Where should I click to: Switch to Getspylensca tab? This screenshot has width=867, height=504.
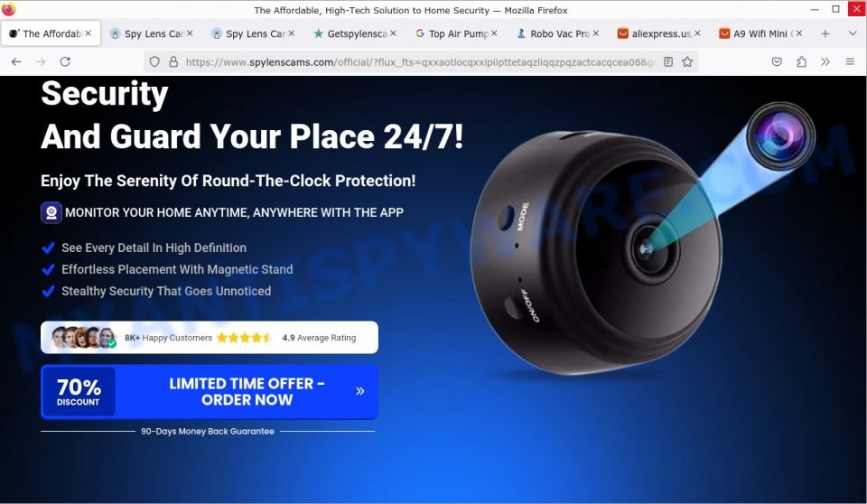354,33
